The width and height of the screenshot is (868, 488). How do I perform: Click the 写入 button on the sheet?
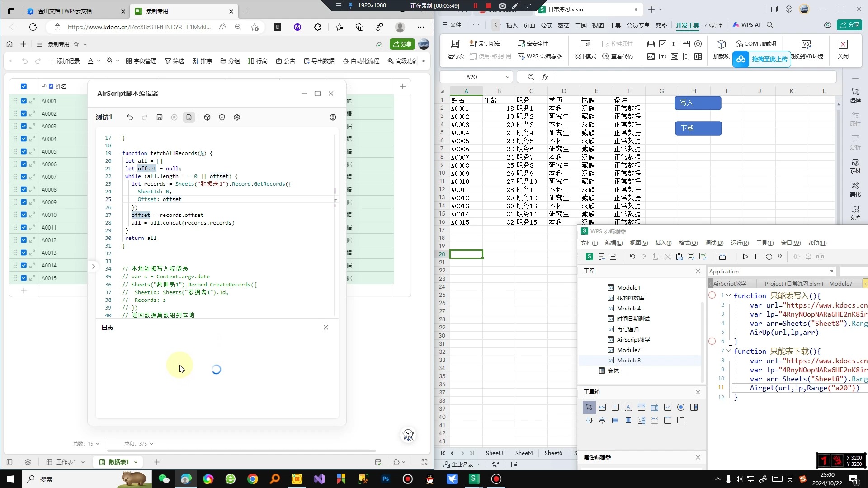698,103
